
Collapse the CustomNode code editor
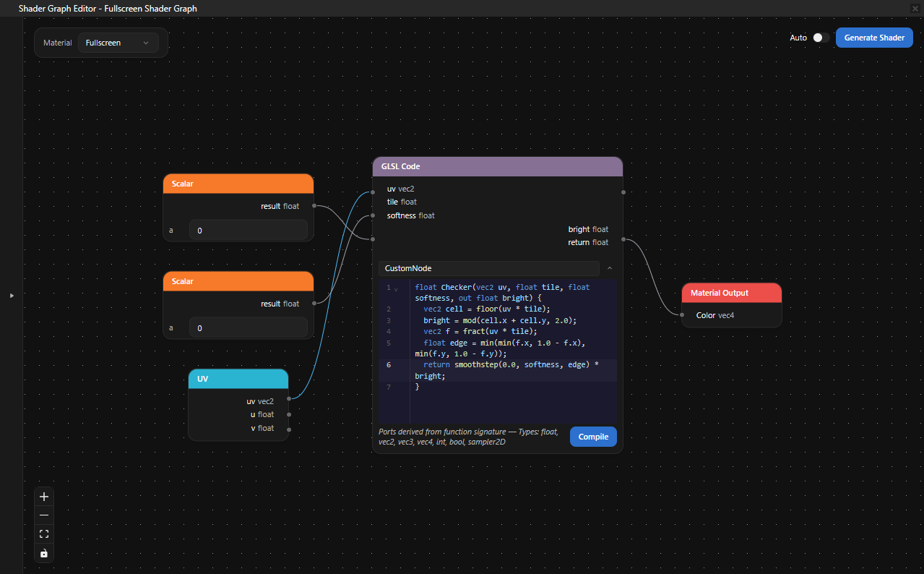tap(609, 268)
